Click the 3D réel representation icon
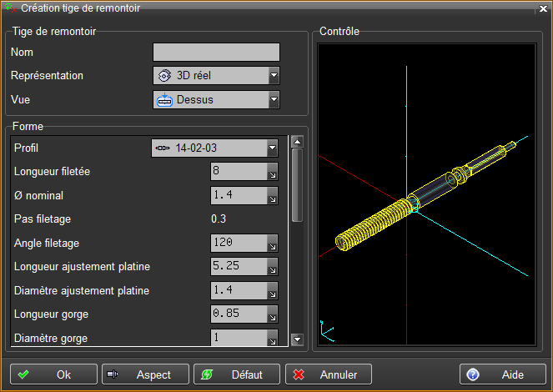The width and height of the screenshot is (553, 392). click(x=164, y=76)
